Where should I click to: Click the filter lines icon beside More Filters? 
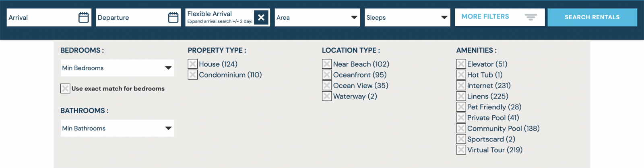[531, 17]
